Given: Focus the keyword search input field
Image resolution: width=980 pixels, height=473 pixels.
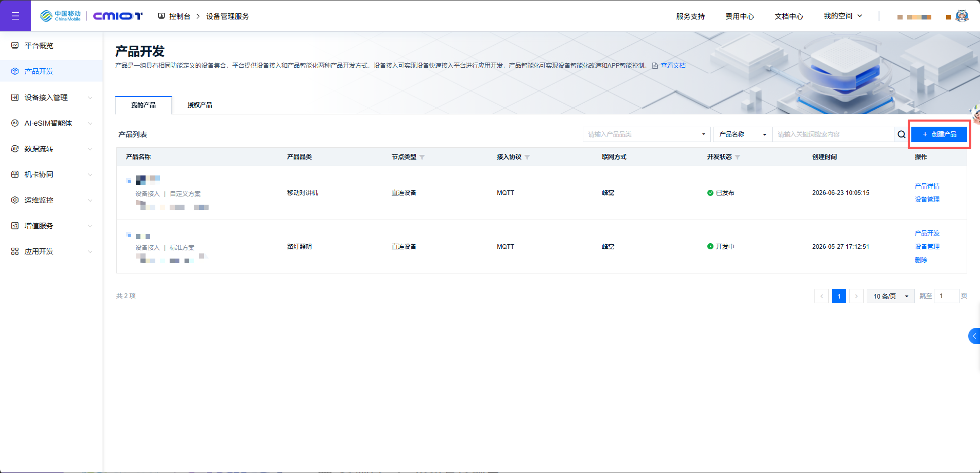Looking at the screenshot, I should tap(833, 134).
